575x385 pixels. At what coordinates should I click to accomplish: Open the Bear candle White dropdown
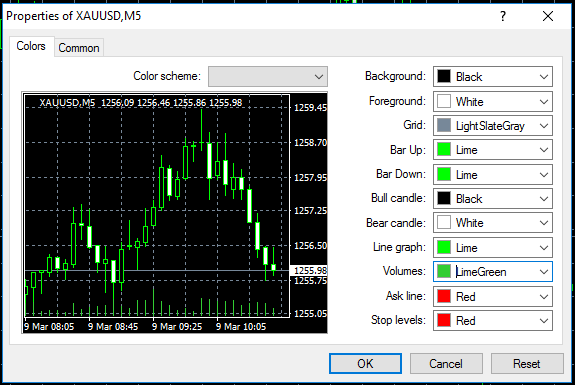(492, 223)
